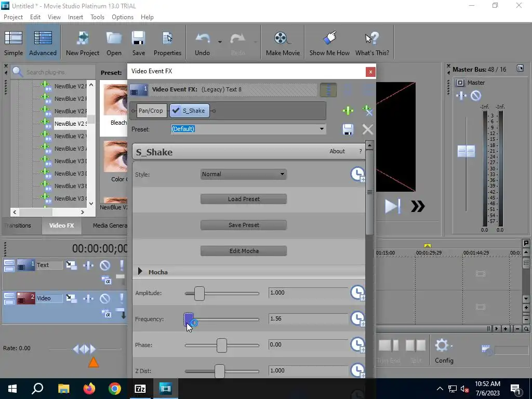Click the Z Dist slider handle

point(220,371)
